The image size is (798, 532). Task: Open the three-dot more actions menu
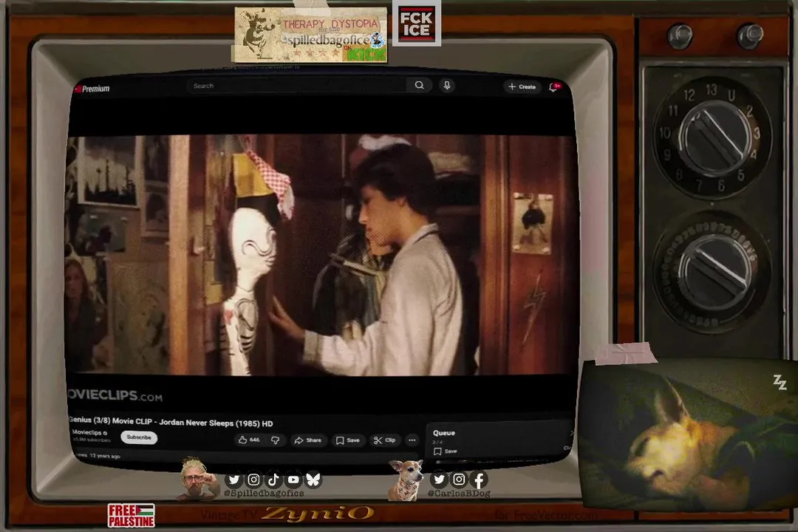(x=412, y=440)
